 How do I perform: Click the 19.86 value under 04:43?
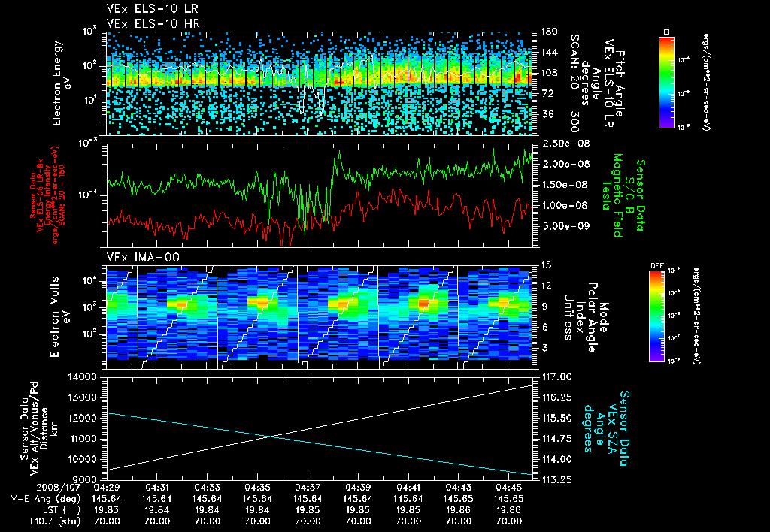tap(458, 510)
